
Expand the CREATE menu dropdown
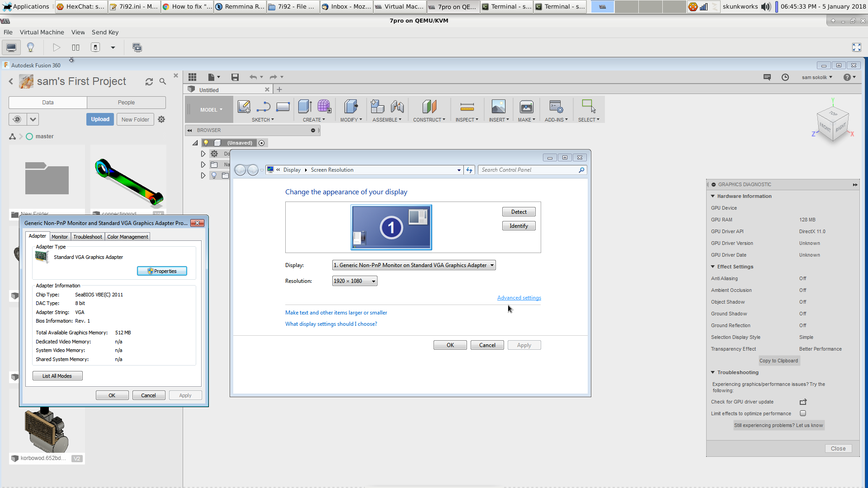[x=314, y=120]
